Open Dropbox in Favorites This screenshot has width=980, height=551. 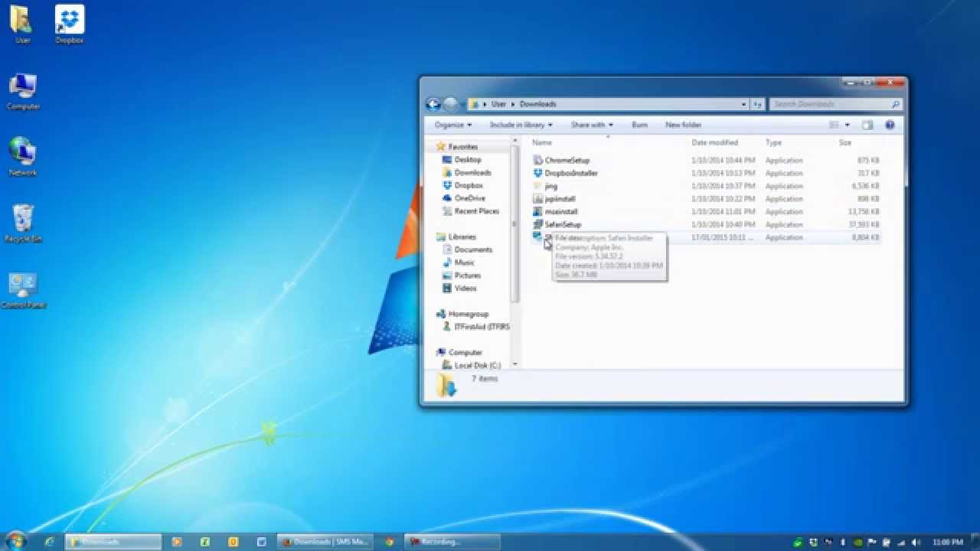click(x=469, y=185)
